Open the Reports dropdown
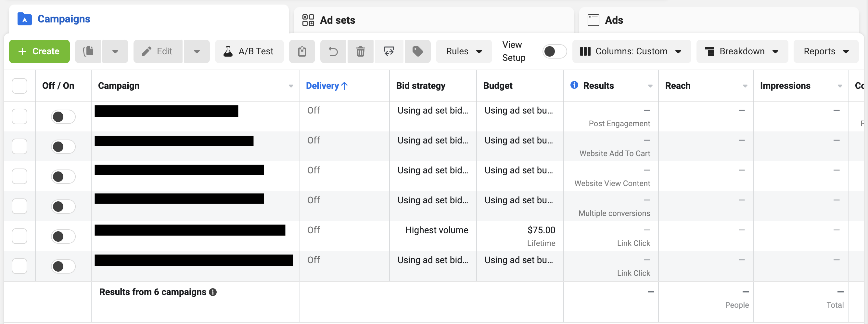868x324 pixels. (x=826, y=51)
